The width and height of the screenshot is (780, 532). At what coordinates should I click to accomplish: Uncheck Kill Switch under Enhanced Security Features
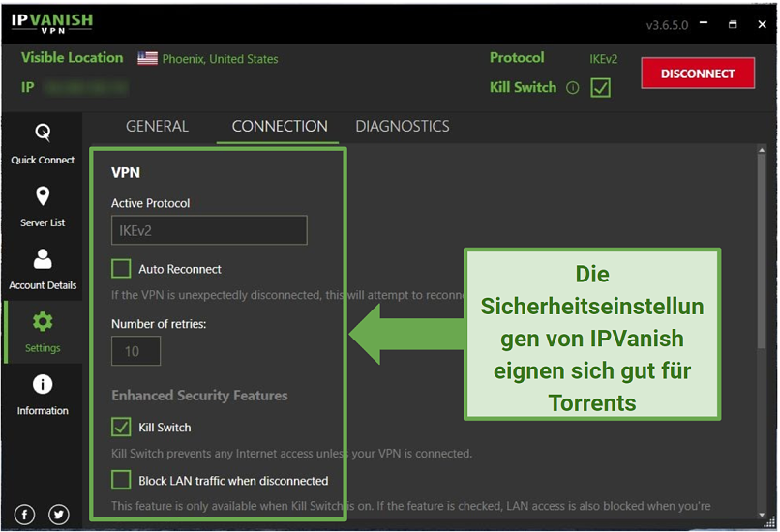tap(121, 428)
